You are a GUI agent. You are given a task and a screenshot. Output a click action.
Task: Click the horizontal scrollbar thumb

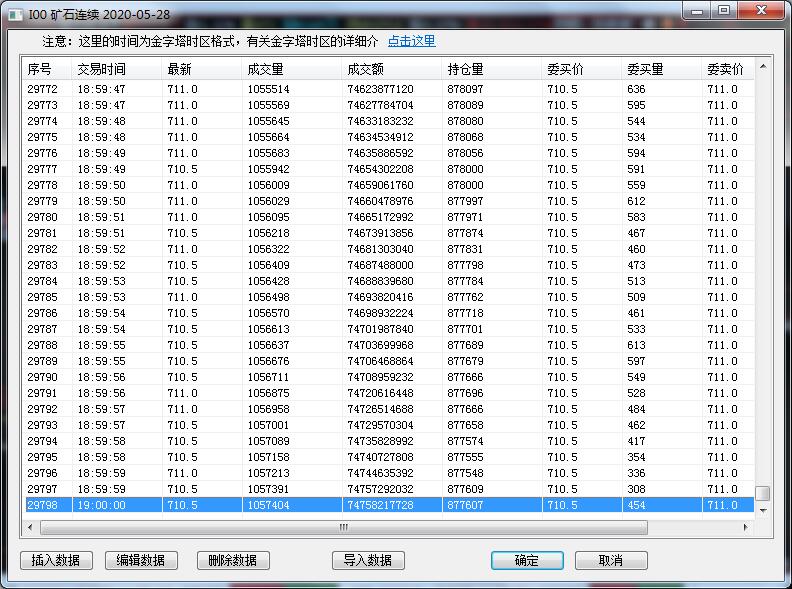coord(343,527)
